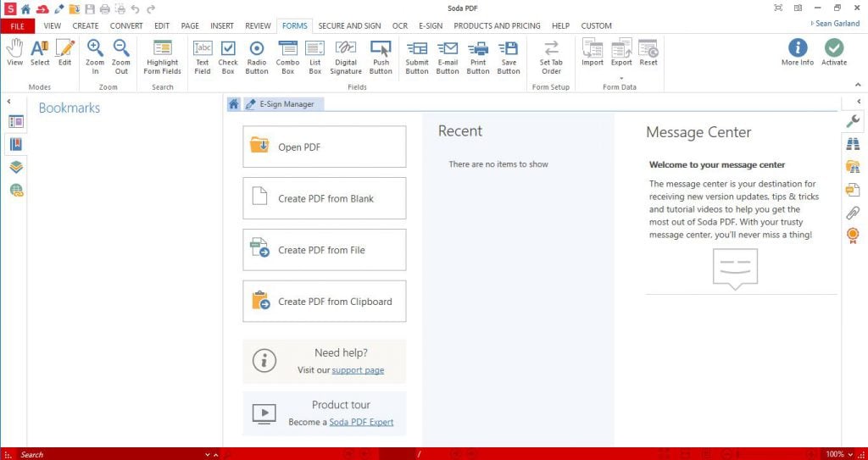868x460 pixels.
Task: Insert a Push Button field
Action: point(381,57)
